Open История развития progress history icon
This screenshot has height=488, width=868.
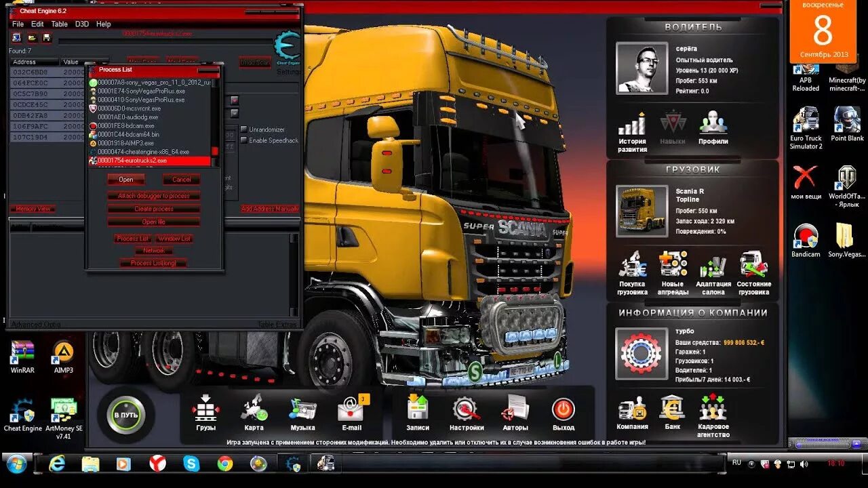632,124
